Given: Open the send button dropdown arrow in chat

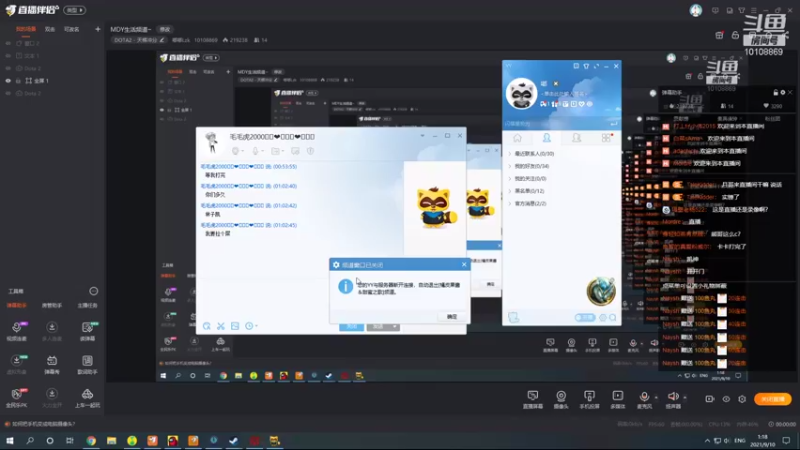Looking at the screenshot, I should pyautogui.click(x=395, y=327).
